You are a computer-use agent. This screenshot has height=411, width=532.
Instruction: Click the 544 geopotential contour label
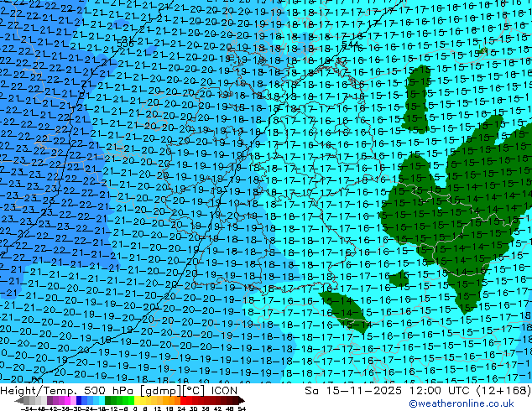click(351, 44)
